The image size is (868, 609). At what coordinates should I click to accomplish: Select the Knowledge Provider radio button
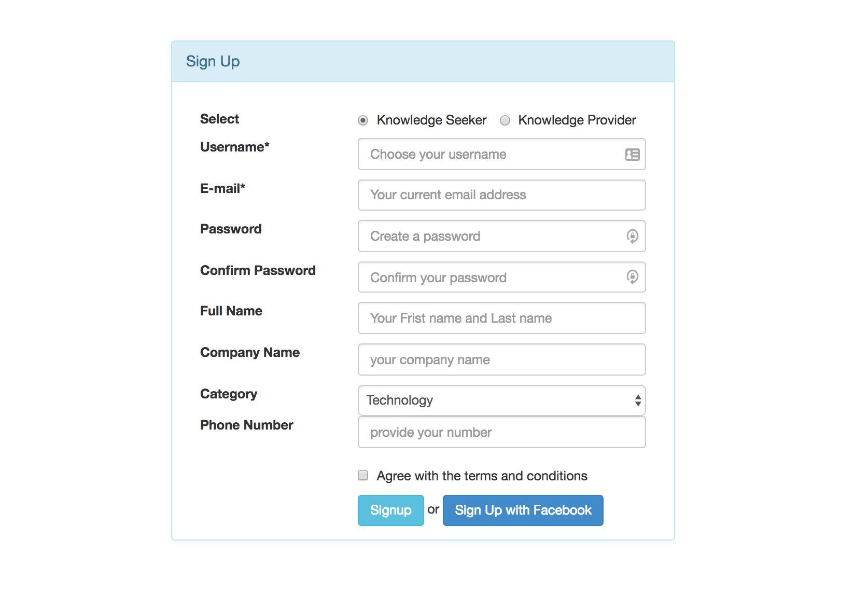[505, 120]
